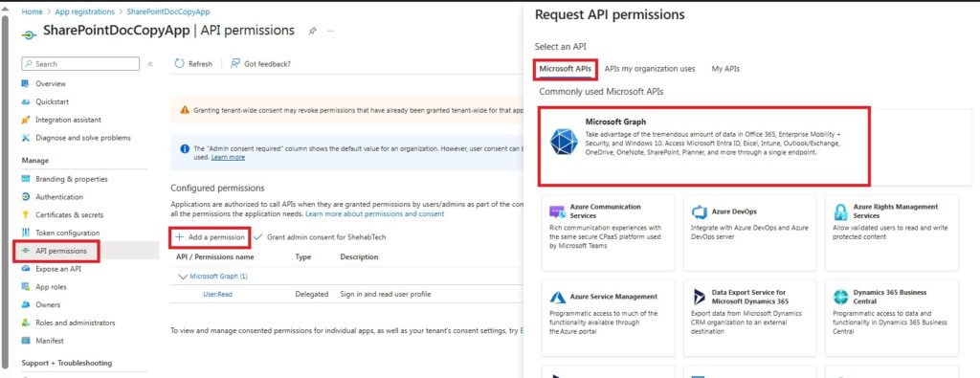The height and width of the screenshot is (378, 980).
Task: Click the Microsoft Graph logo icon
Action: tap(564, 142)
